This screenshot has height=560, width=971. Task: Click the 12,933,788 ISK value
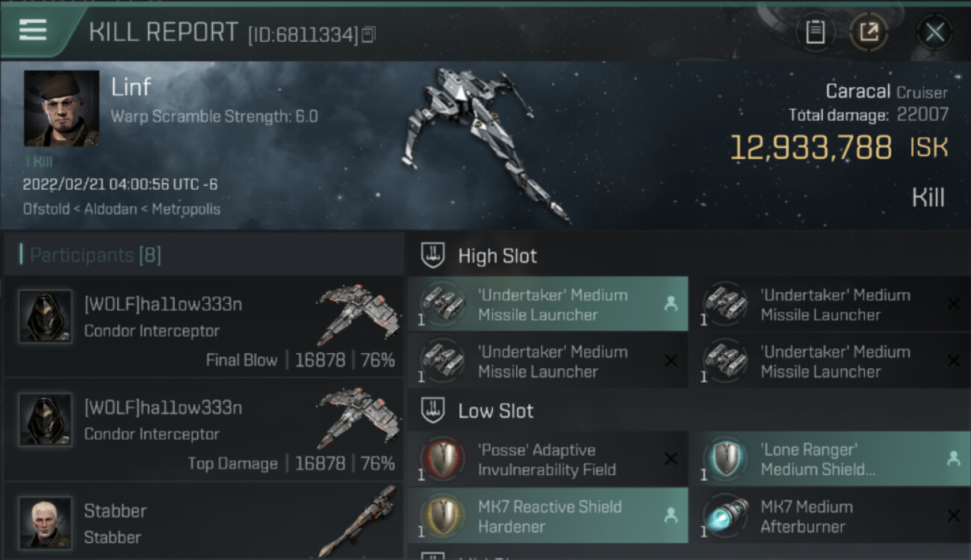(838, 147)
